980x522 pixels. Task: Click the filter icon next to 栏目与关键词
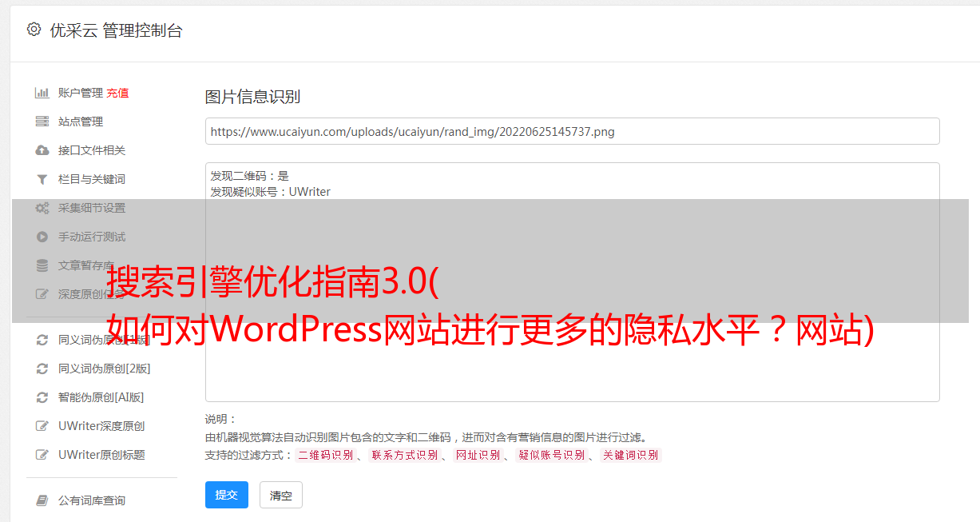[42, 179]
